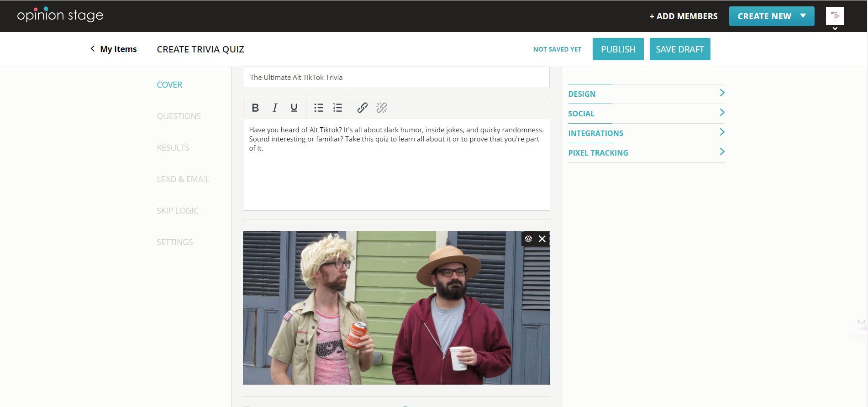Switch to the QUESTIONS tab
The image size is (868, 407).
click(x=179, y=116)
